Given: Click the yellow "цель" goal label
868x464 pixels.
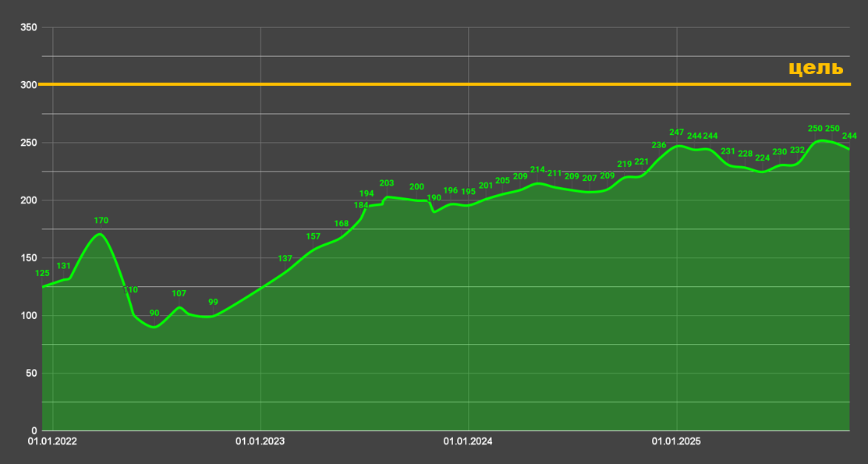Looking at the screenshot, I should click(x=816, y=68).
